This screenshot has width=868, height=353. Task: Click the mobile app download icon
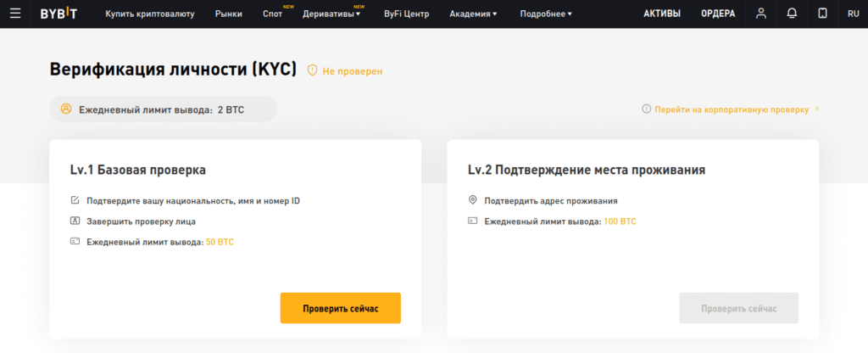[x=822, y=14]
